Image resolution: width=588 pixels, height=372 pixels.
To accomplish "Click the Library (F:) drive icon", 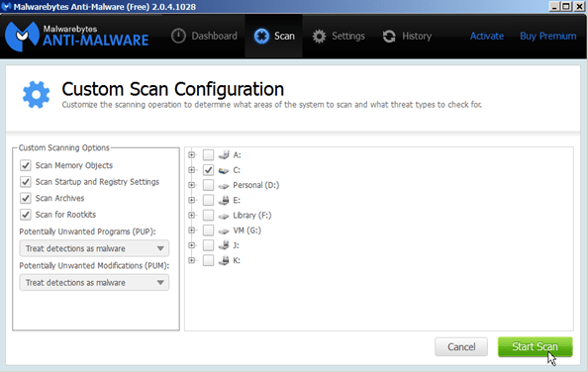I will (x=224, y=216).
